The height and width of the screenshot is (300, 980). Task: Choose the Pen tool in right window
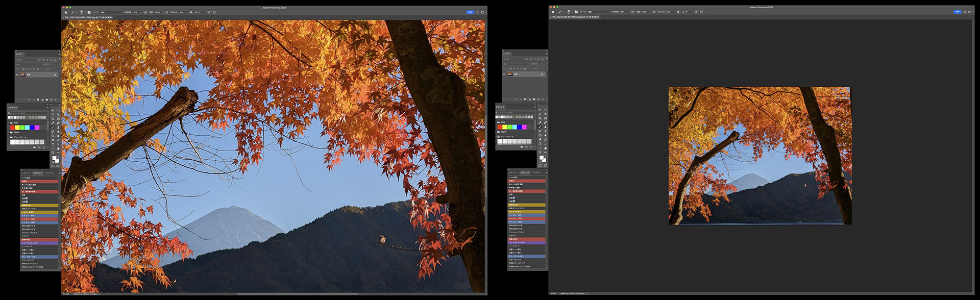(545, 140)
